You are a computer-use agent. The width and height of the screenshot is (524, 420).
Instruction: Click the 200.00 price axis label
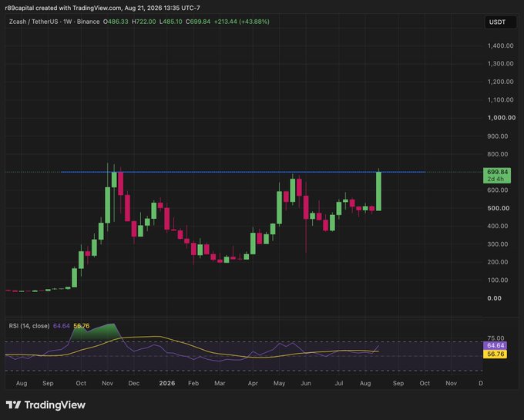coord(498,262)
